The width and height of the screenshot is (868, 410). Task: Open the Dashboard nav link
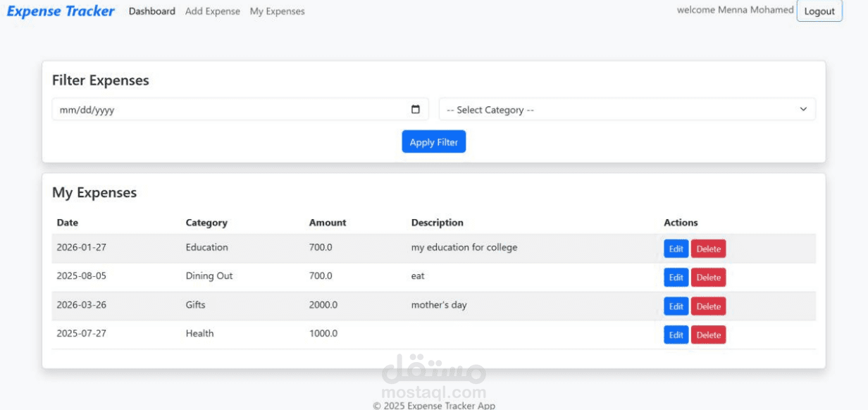coord(152,11)
